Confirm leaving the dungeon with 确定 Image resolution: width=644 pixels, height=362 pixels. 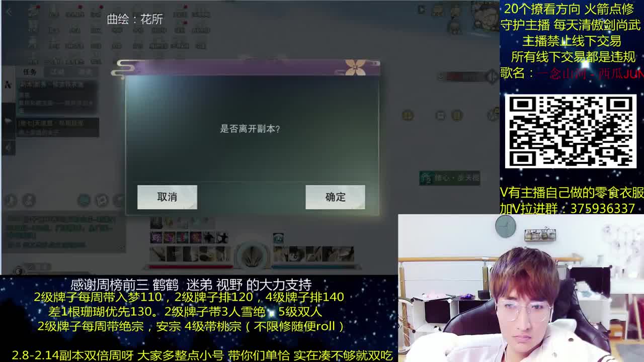335,197
